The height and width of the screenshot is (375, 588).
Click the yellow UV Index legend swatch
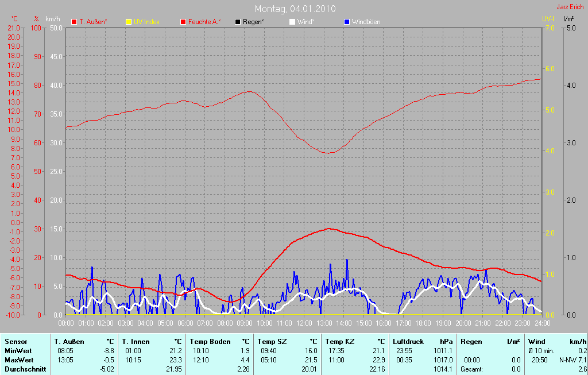click(129, 22)
